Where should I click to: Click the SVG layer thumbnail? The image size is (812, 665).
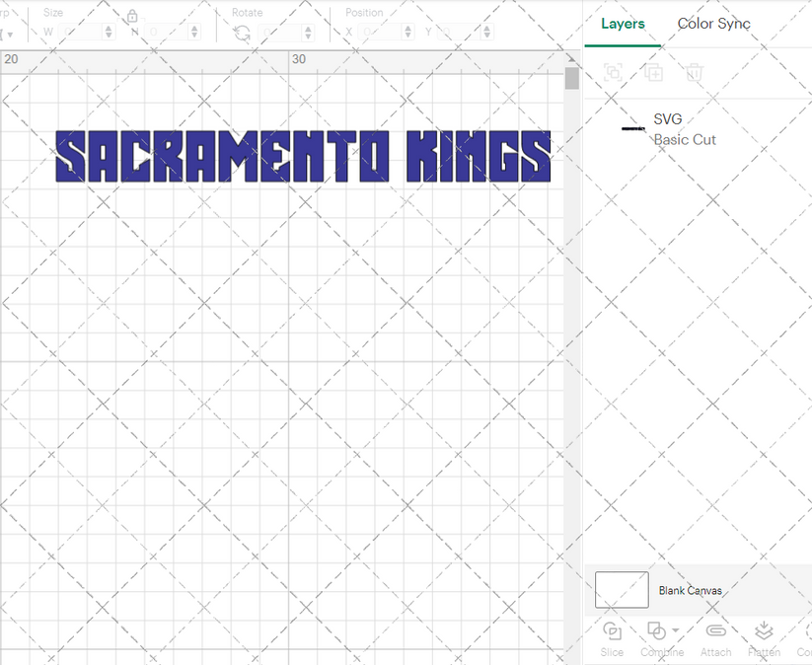[632, 128]
